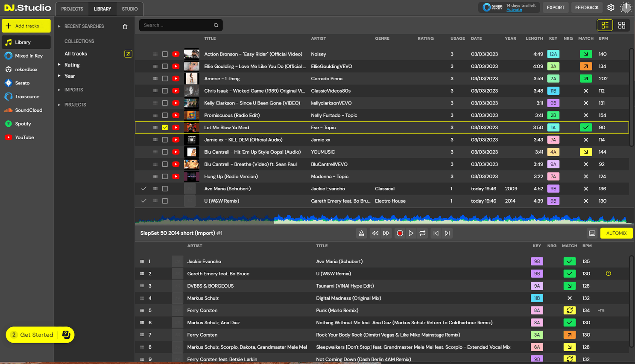Viewport: 635px width, 364px height.
Task: Expand the Projects section in sidebar
Action: pyautogui.click(x=59, y=105)
